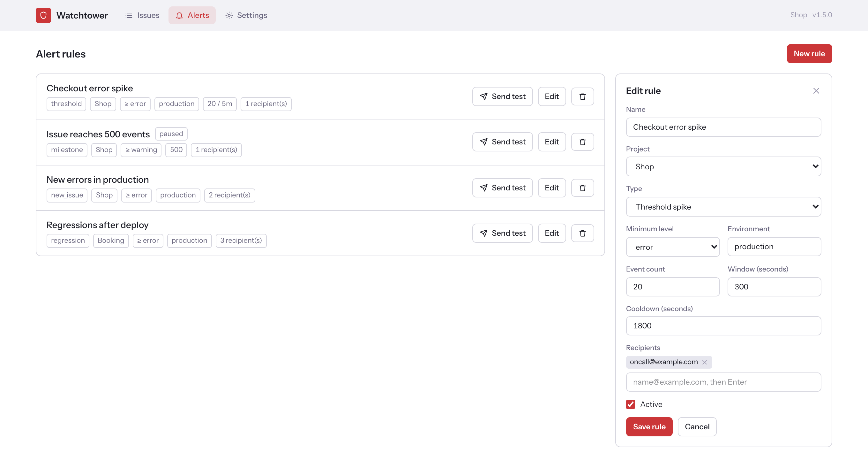Go to the Issues tab

(142, 15)
